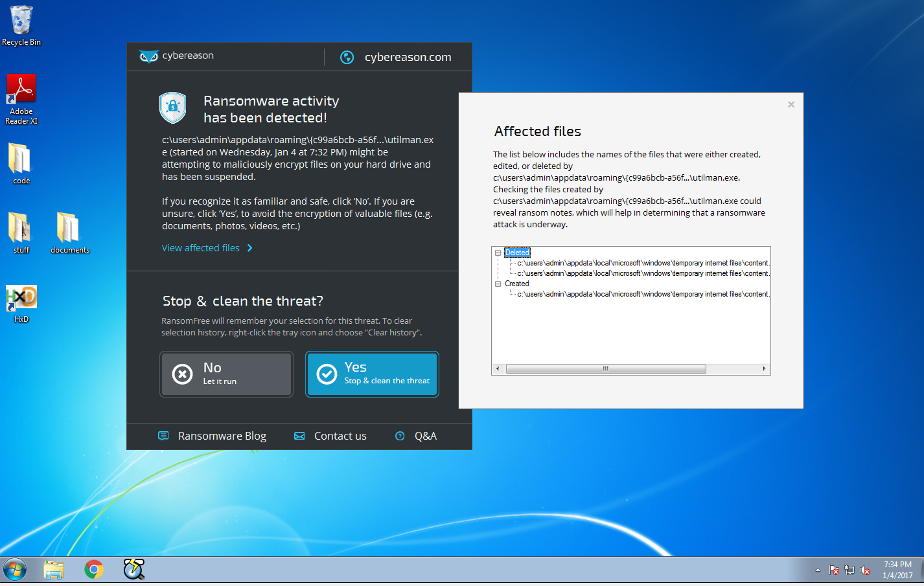
Task: Select the file path listed under Created
Action: 643,294
